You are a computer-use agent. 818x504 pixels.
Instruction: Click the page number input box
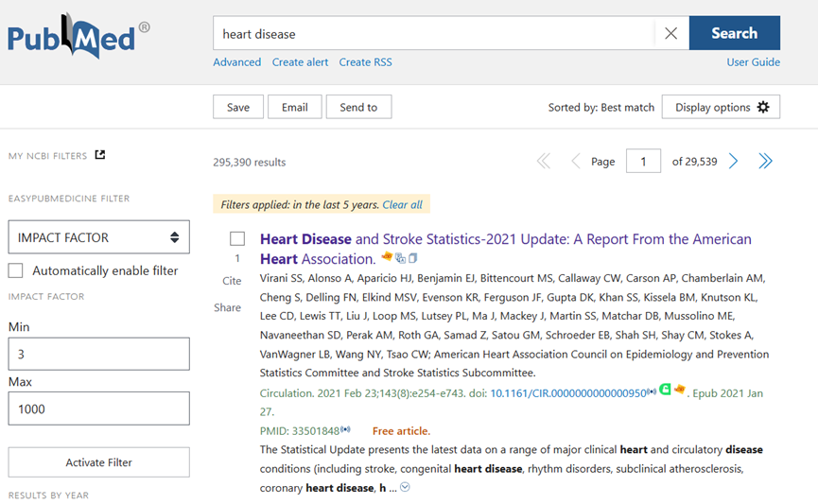point(643,161)
